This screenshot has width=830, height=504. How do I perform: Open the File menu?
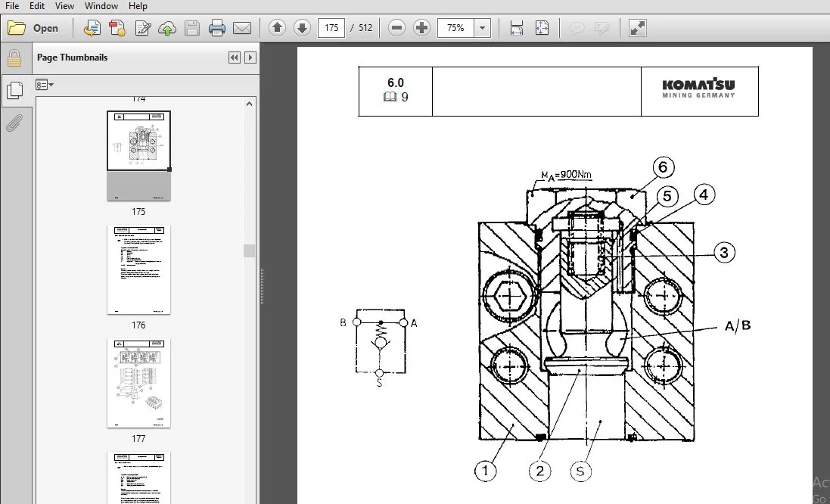coord(11,6)
